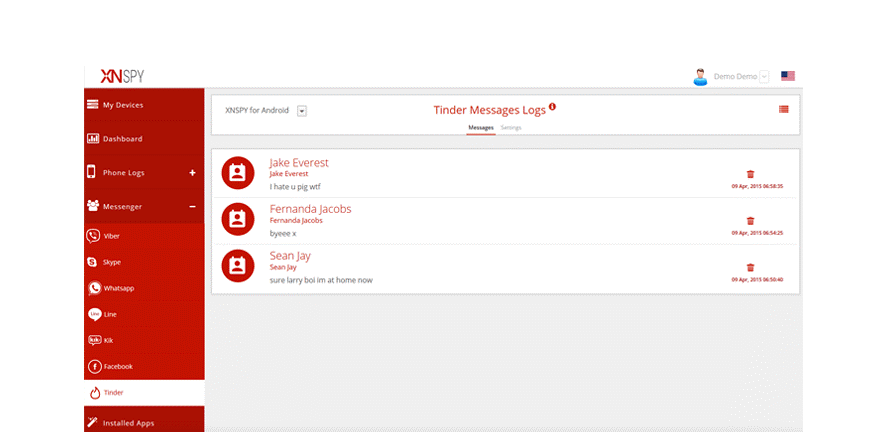885x432 pixels.
Task: Open Installed Apps section
Action: [x=144, y=422]
